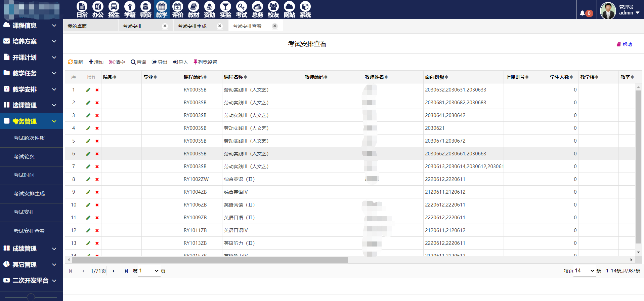Open the 帮助 help link
Image resolution: width=644 pixels, height=301 pixels.
pos(624,44)
